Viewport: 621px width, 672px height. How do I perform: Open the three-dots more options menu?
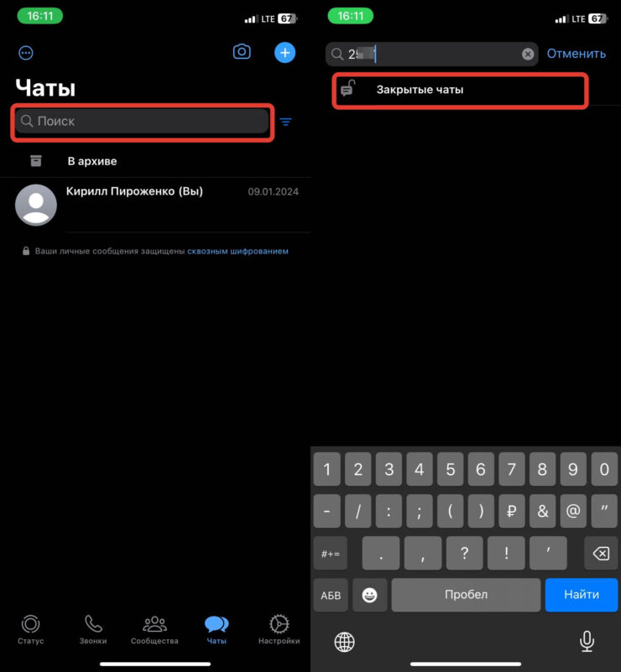point(26,53)
